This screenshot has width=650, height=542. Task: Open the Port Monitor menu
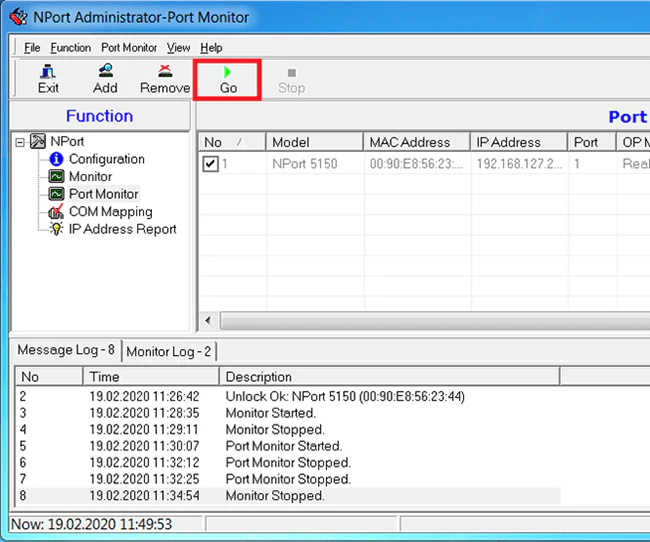129,48
